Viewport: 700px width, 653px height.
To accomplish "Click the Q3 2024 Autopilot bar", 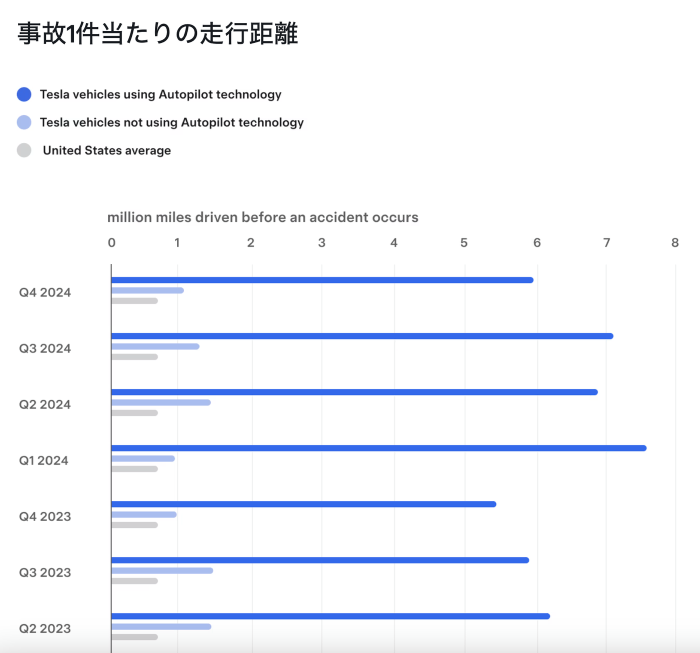I will click(x=361, y=336).
